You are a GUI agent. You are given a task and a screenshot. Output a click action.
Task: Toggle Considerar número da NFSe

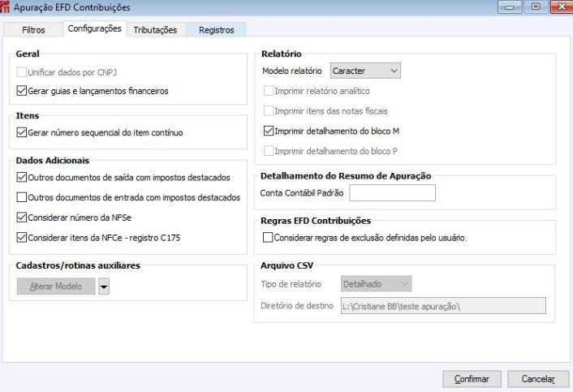pos(22,218)
